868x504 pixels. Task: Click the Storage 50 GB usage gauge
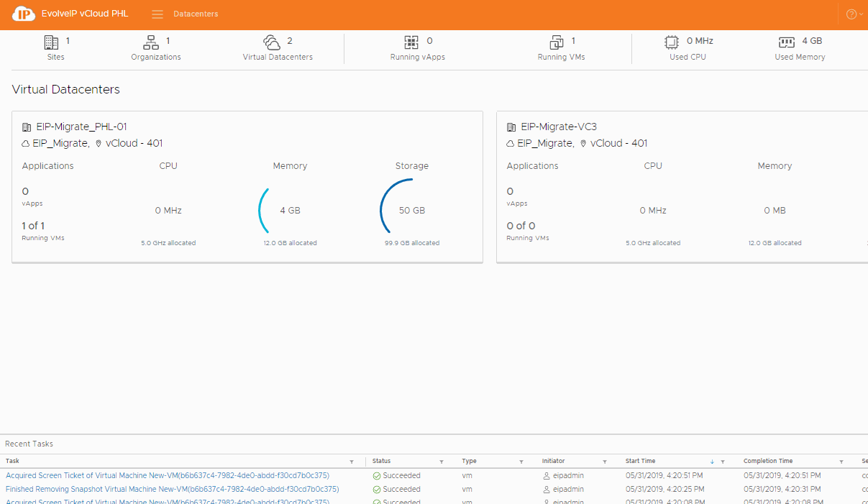pyautogui.click(x=411, y=211)
